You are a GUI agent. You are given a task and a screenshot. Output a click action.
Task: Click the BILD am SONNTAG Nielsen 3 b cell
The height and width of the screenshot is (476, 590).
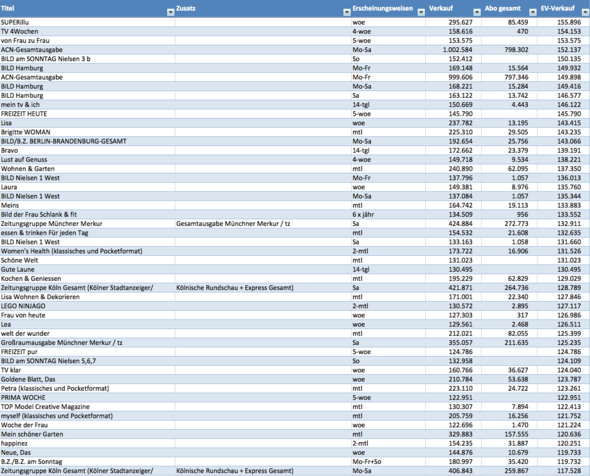87,59
